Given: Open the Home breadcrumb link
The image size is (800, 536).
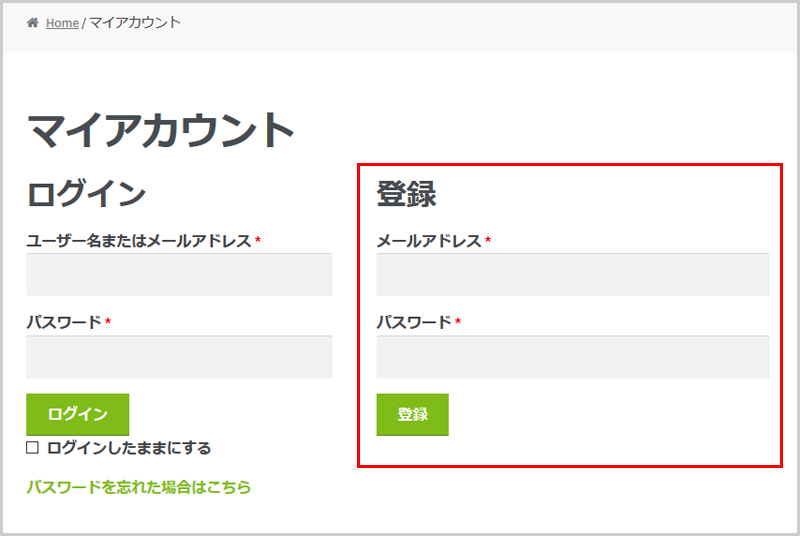Looking at the screenshot, I should point(62,23).
